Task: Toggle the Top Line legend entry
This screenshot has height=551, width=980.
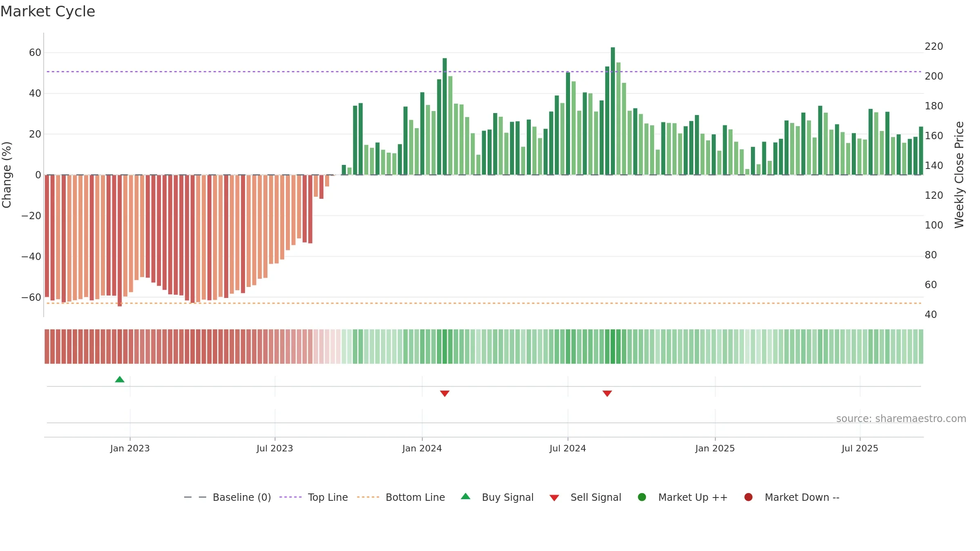Action: 314,497
